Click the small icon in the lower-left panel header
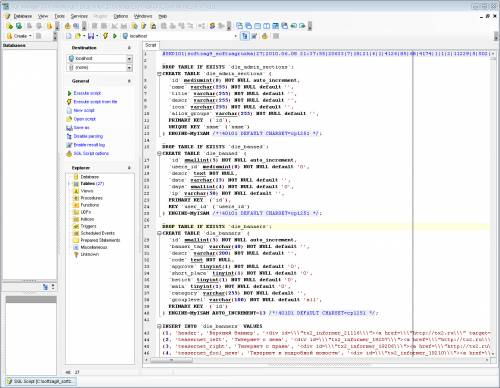The height and width of the screenshot is (388, 500). coord(45,287)
